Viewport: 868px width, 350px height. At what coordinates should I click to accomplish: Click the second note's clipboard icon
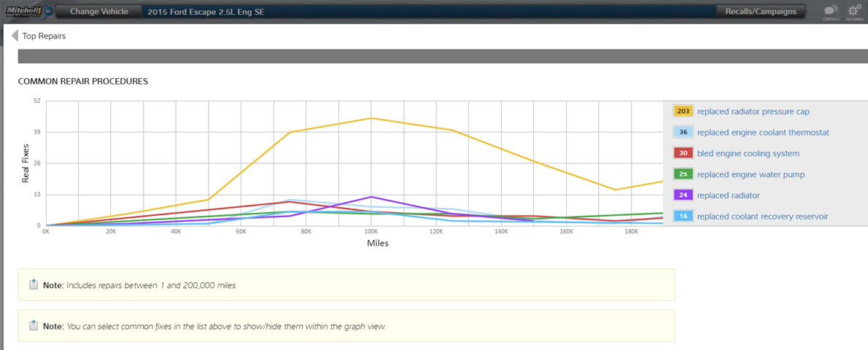coord(34,326)
